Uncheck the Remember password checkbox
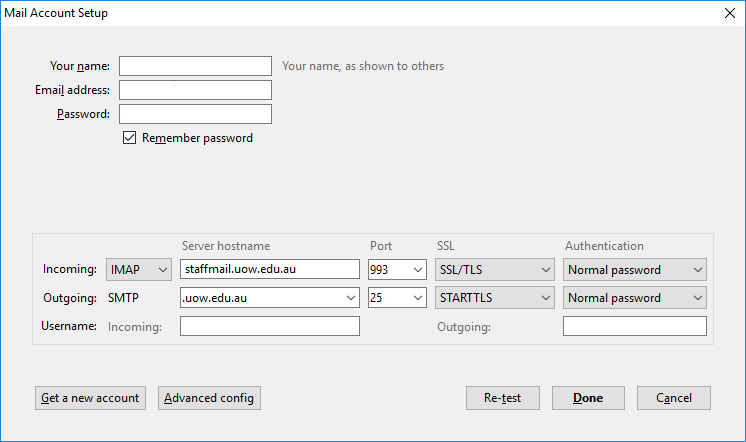Viewport: 746px width, 442px height. coord(129,138)
